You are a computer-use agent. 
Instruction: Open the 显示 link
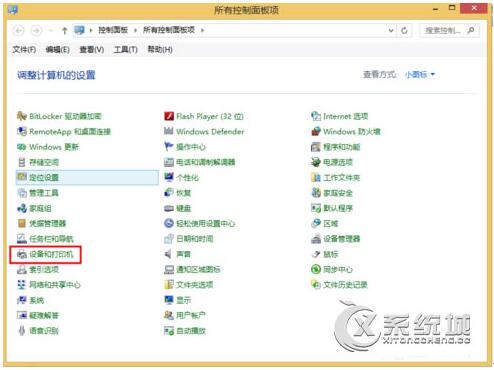(x=184, y=300)
